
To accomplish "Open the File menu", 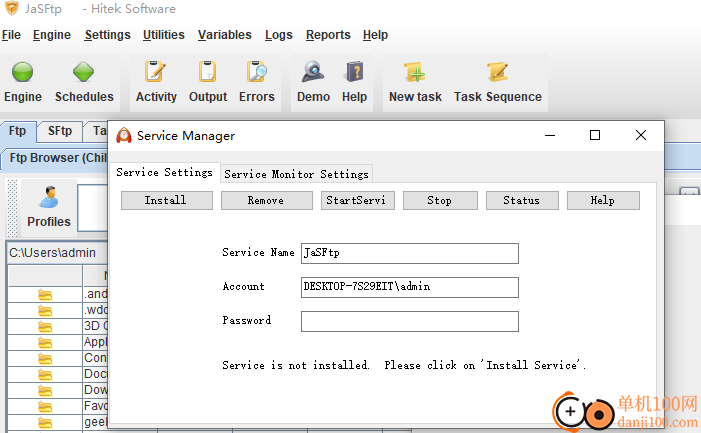I will click(x=11, y=35).
